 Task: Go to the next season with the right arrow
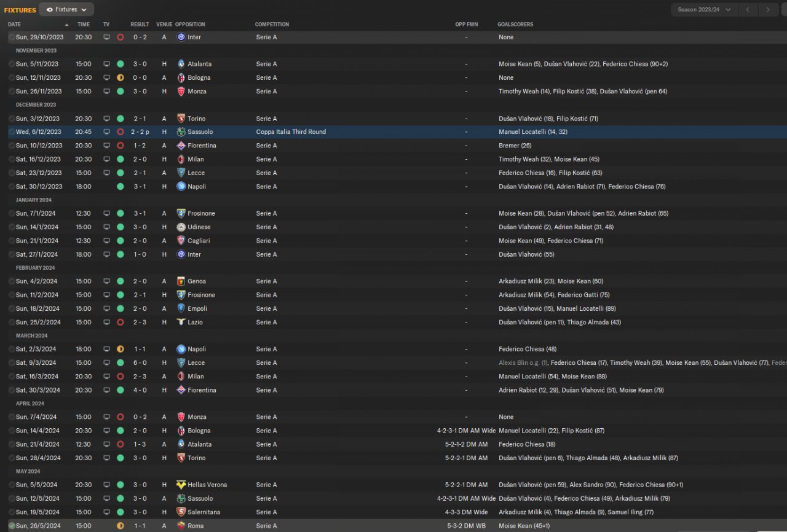[768, 9]
